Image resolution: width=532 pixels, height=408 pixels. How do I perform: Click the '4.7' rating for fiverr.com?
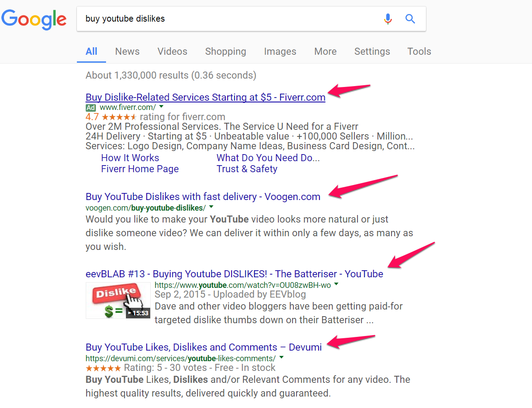point(92,117)
